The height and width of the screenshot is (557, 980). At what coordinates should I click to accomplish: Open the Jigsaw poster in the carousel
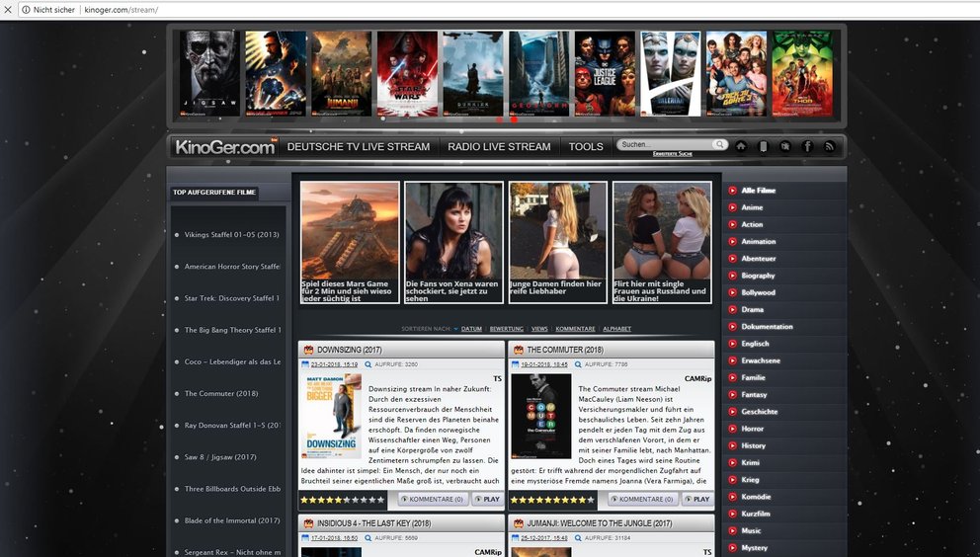[209, 74]
